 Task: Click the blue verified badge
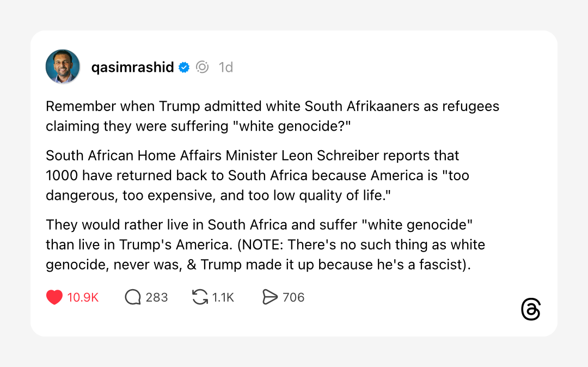185,68
